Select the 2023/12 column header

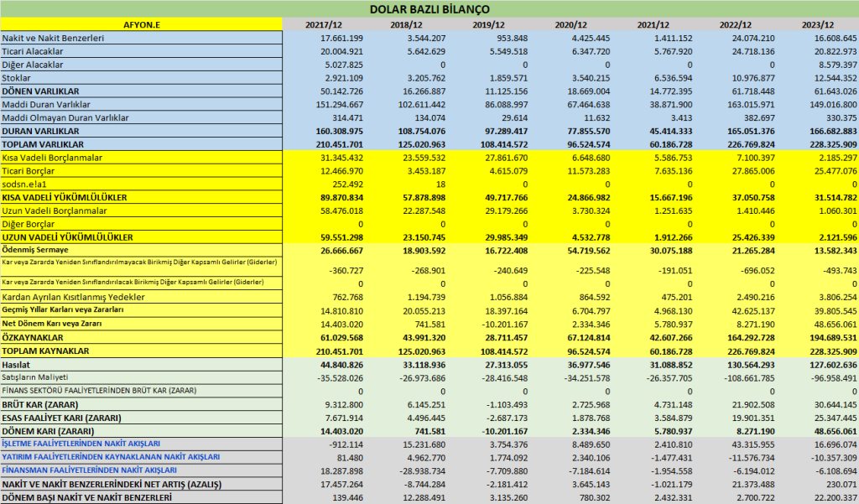click(817, 24)
